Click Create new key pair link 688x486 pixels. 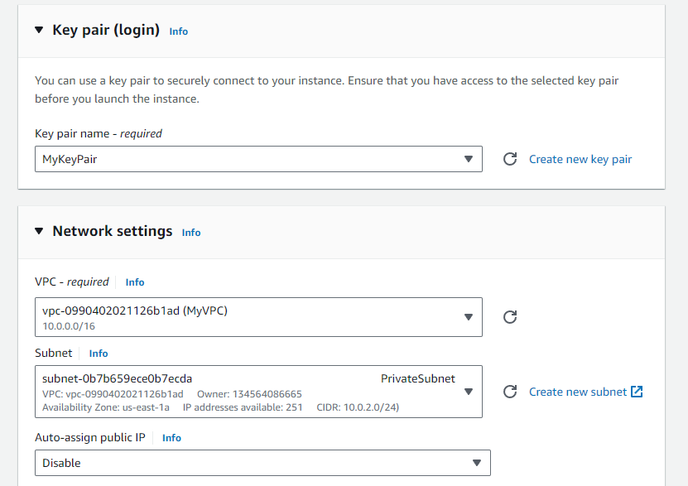point(580,159)
